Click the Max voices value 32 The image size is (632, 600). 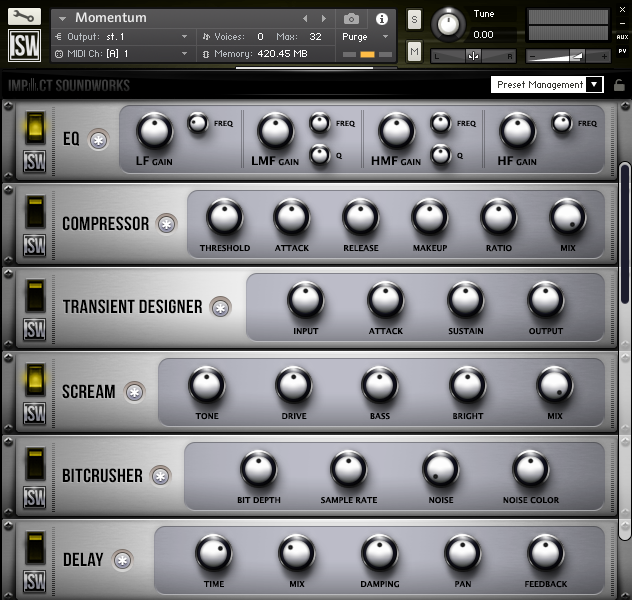coord(315,37)
